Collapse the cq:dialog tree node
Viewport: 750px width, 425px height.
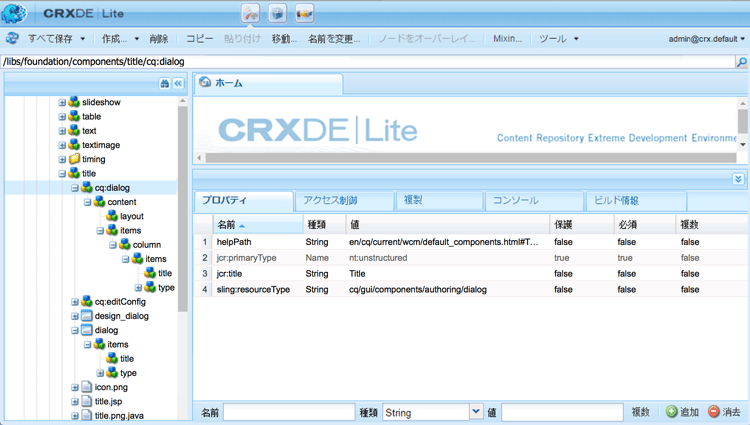click(75, 188)
